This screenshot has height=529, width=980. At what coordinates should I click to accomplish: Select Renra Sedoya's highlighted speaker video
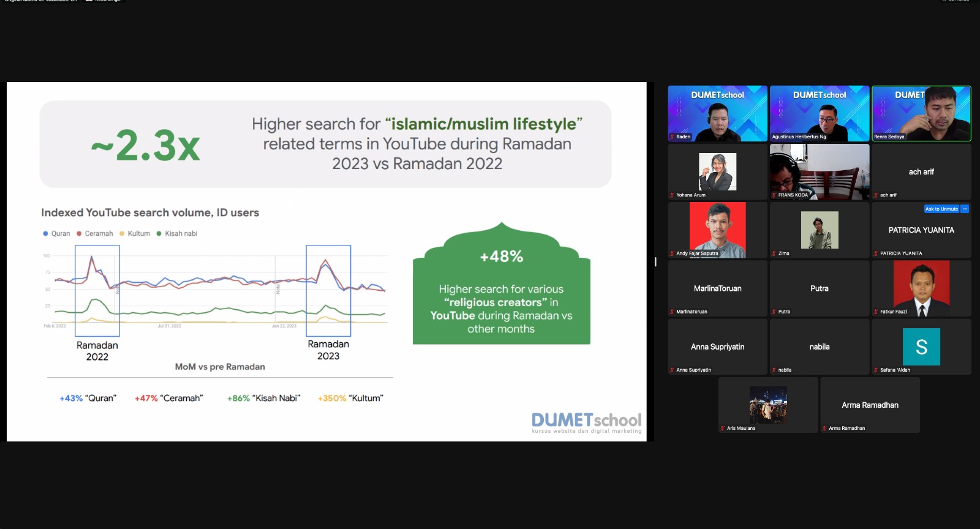coord(921,113)
